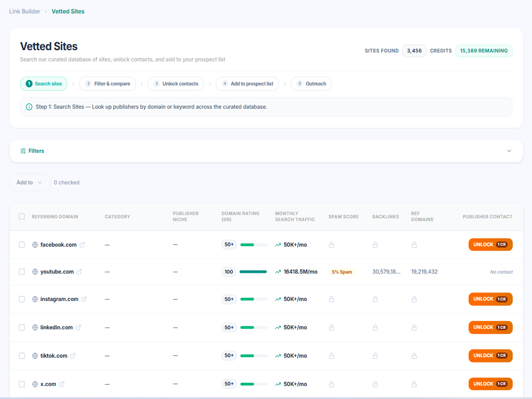Click the Spam Score column header
This screenshot has width=532, height=399.
pyautogui.click(x=344, y=217)
